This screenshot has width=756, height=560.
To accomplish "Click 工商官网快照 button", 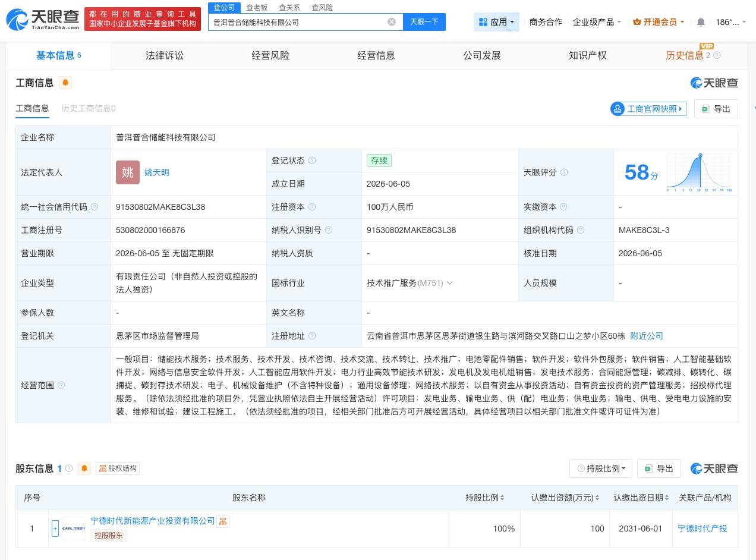I will pyautogui.click(x=648, y=109).
